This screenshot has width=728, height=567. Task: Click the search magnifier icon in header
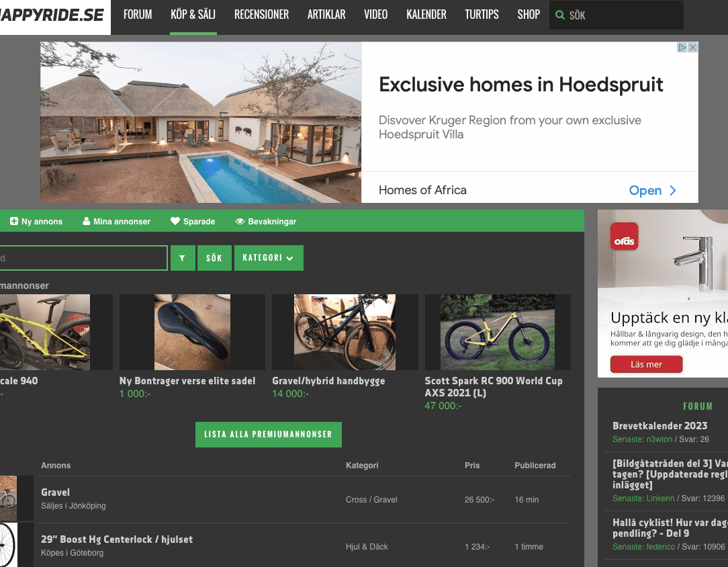(x=560, y=15)
